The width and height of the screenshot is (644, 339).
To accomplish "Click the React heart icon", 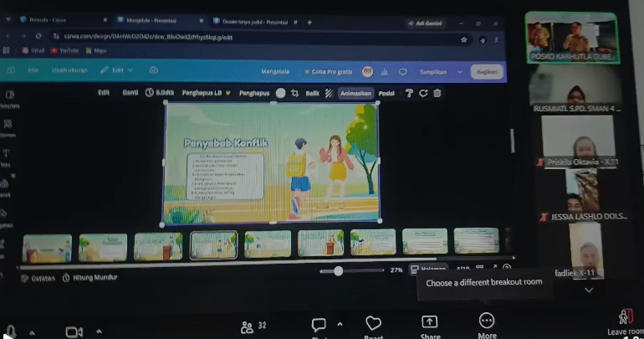I will coord(373,323).
